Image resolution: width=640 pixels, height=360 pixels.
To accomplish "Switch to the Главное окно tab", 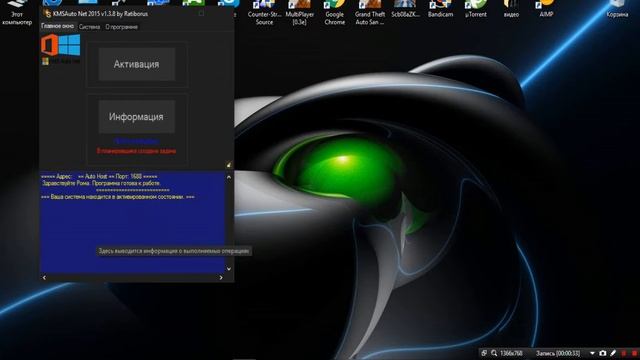I will (58, 26).
